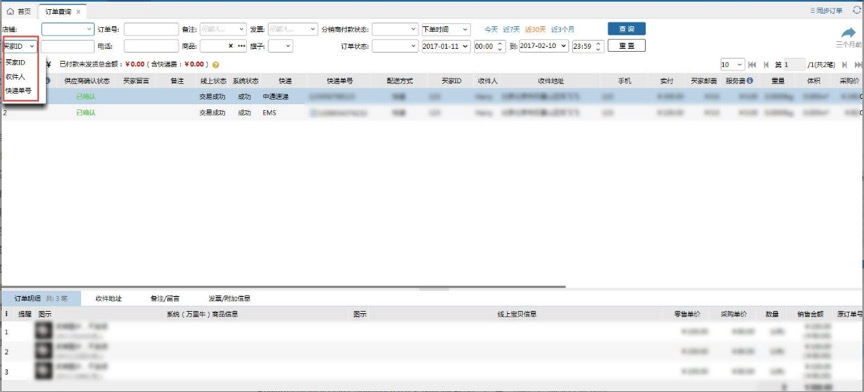Filter by 近7天 quick link
This screenshot has height=392, width=864.
(511, 29)
